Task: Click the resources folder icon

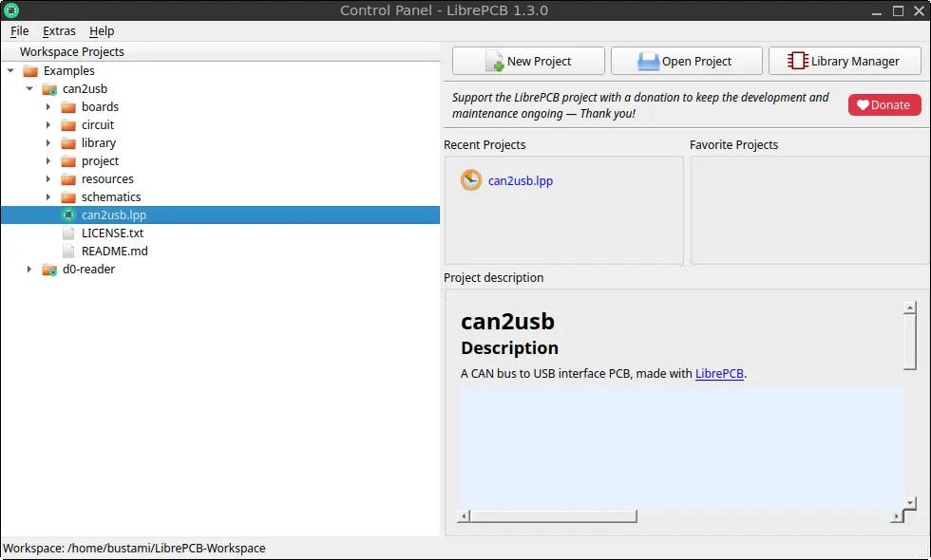Action: 68,179
